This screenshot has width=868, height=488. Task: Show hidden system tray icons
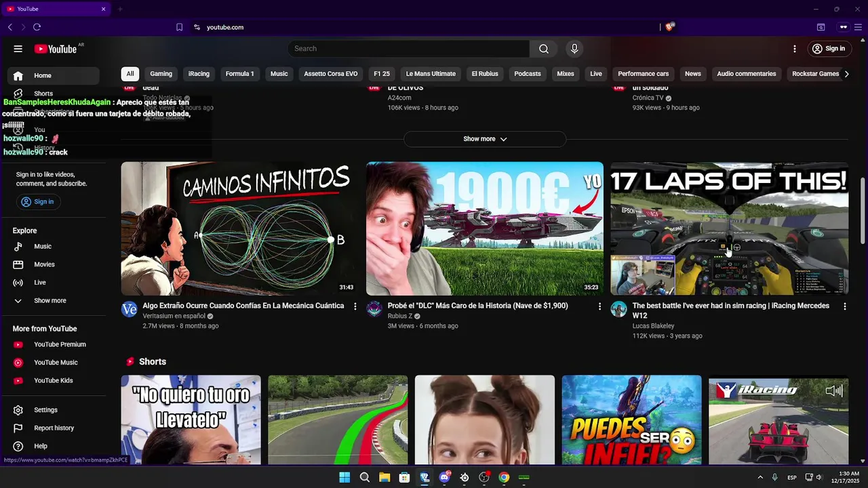[x=759, y=477]
